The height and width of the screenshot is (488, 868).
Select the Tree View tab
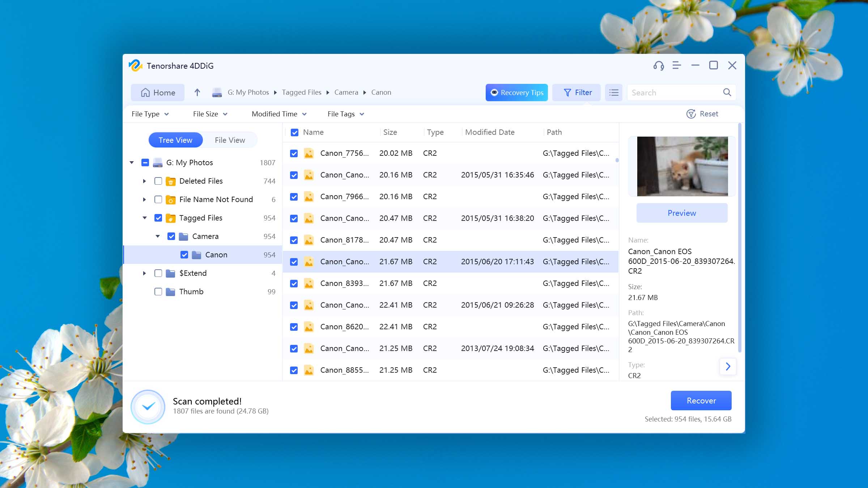[x=175, y=140]
